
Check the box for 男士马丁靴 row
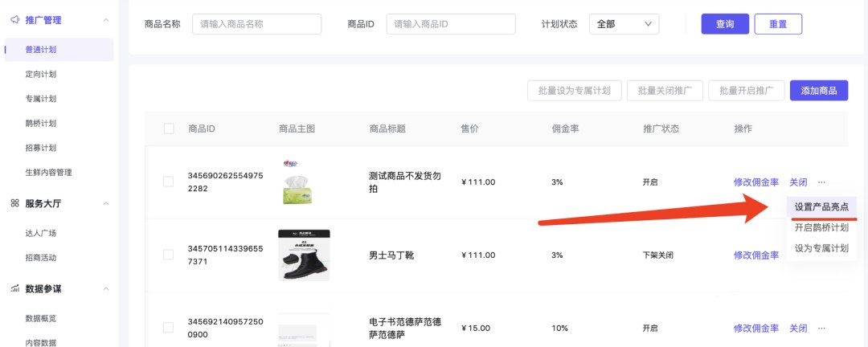(x=168, y=255)
